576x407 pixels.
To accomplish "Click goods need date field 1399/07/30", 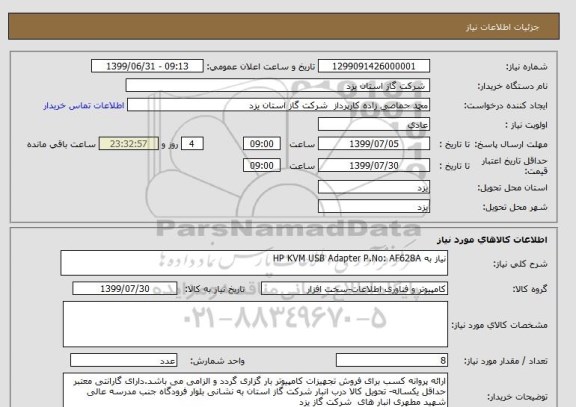I will point(125,289).
